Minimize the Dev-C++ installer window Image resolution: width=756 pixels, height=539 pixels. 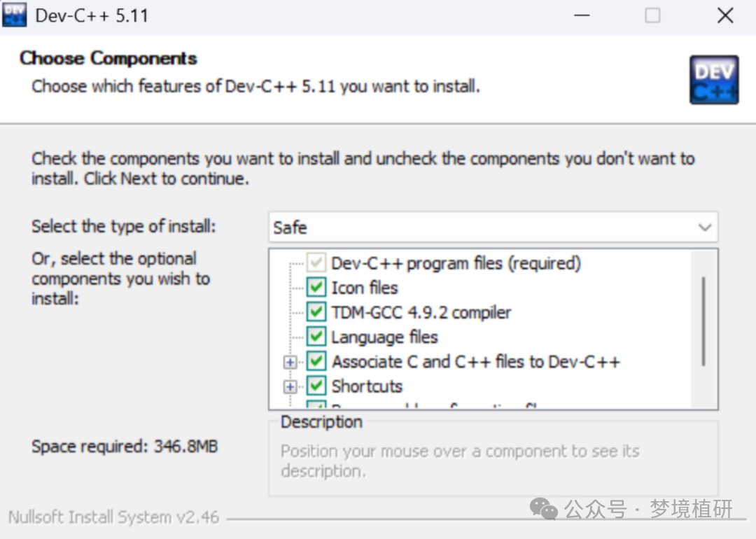[582, 15]
